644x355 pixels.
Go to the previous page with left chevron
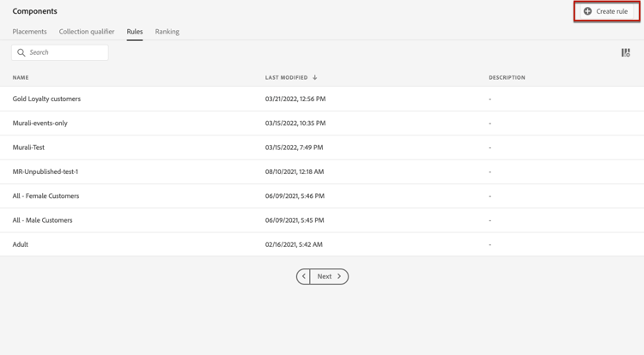pos(303,276)
